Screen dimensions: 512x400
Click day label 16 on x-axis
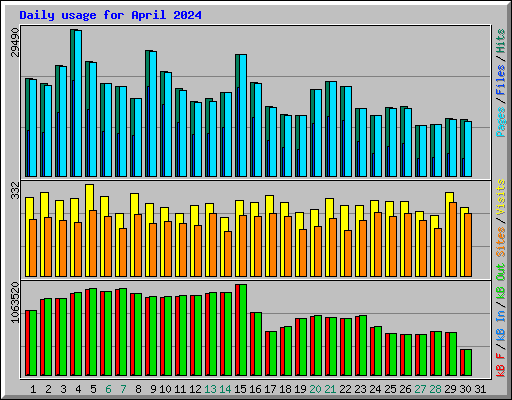(x=255, y=389)
